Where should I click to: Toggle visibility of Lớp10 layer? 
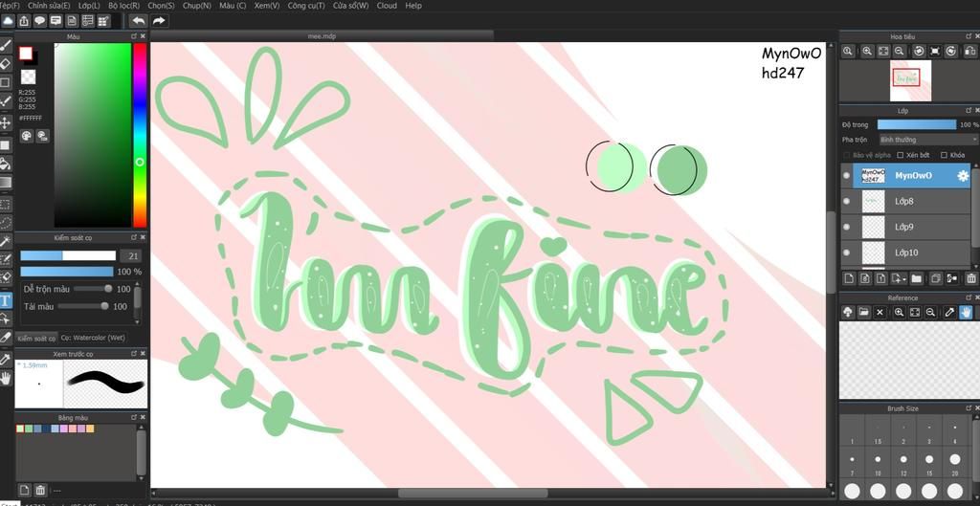pos(846,253)
